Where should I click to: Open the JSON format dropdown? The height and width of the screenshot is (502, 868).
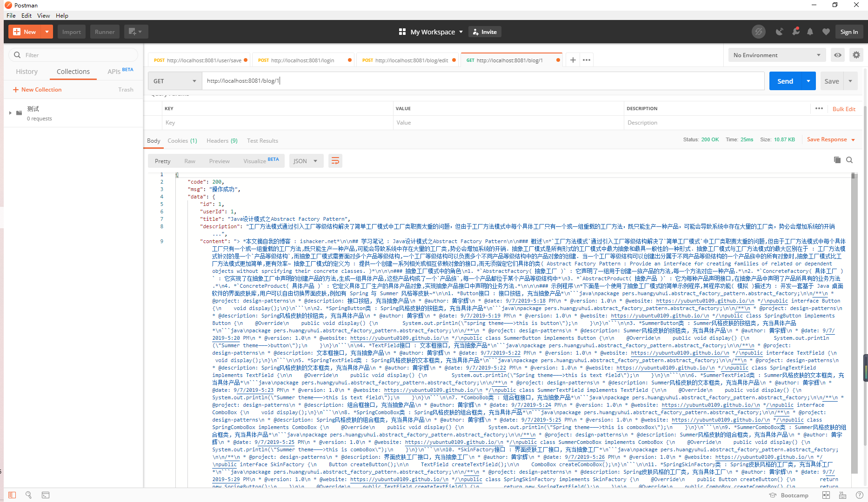point(306,161)
